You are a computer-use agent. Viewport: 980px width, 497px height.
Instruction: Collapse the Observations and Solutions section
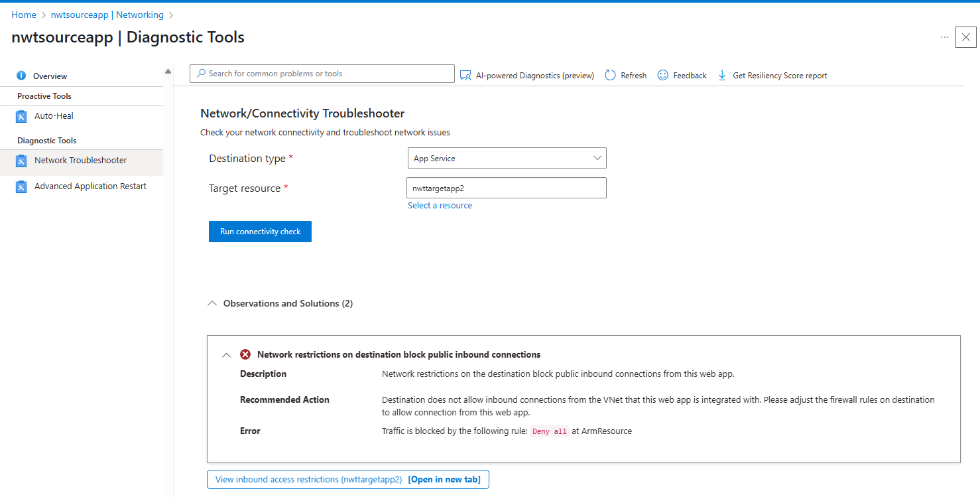(212, 303)
